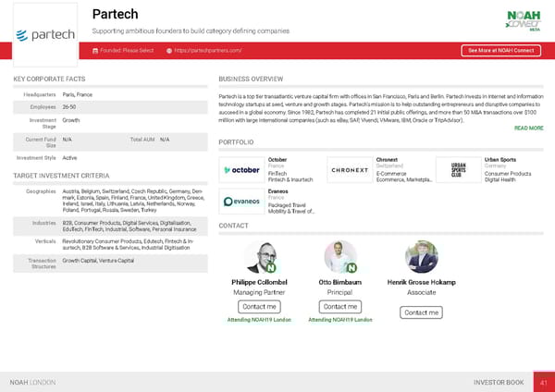Expand the overview with READ MORE
The height and width of the screenshot is (392, 555).
528,128
